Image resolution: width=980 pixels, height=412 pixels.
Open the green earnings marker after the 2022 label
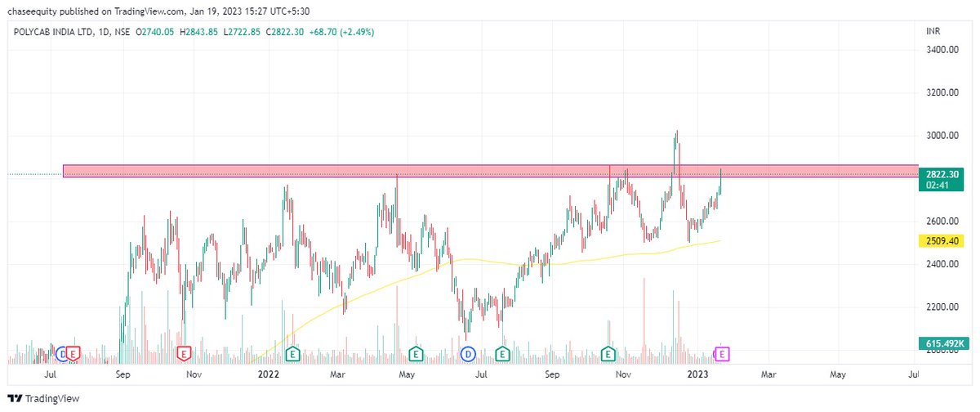coord(293,354)
